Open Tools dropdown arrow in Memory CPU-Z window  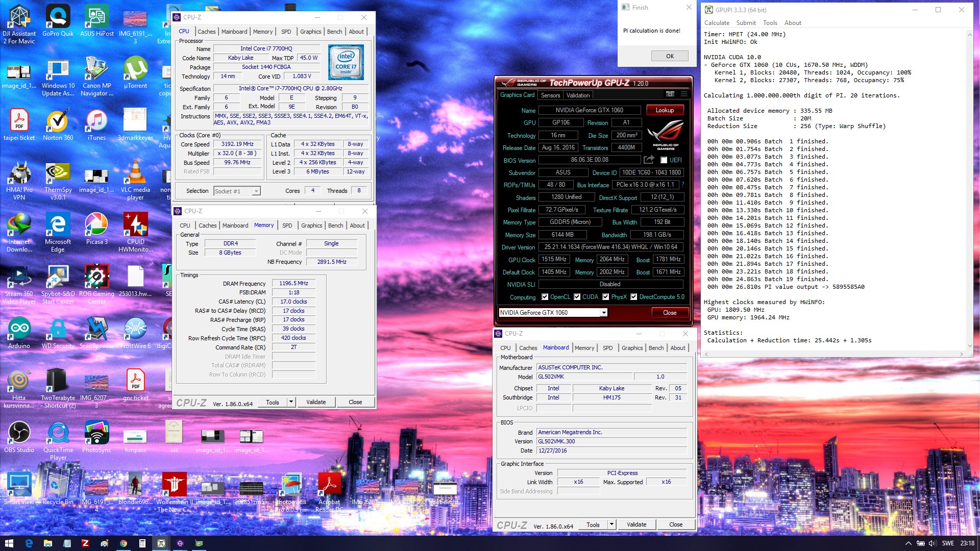(291, 402)
